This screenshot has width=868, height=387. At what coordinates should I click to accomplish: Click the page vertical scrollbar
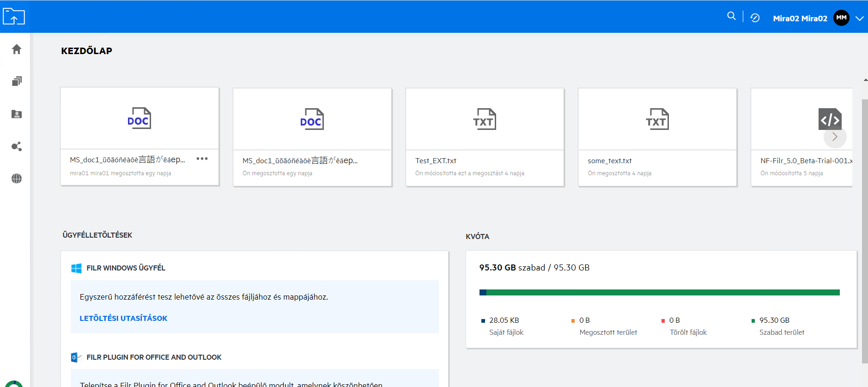pos(865,231)
